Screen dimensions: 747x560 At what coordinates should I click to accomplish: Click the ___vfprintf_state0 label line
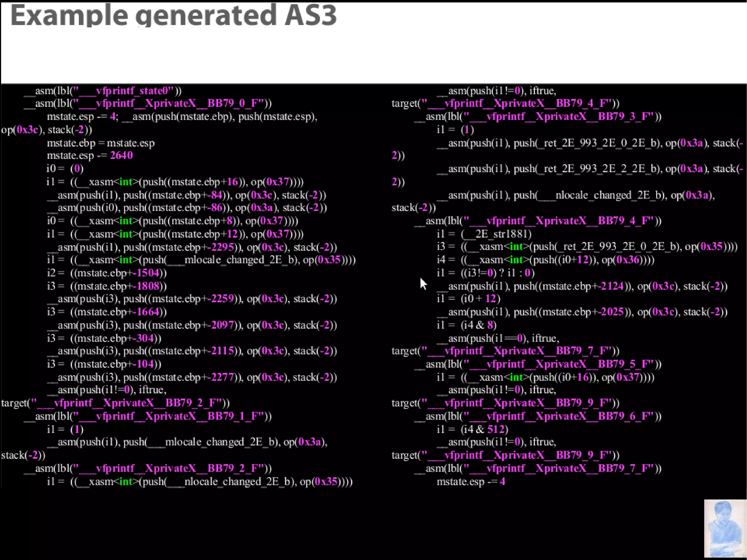coord(102,90)
